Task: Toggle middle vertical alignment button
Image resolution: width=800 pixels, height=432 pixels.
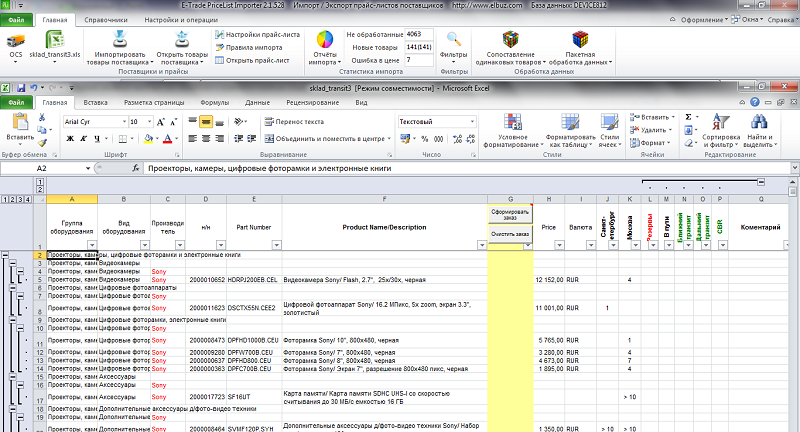Action: click(206, 122)
